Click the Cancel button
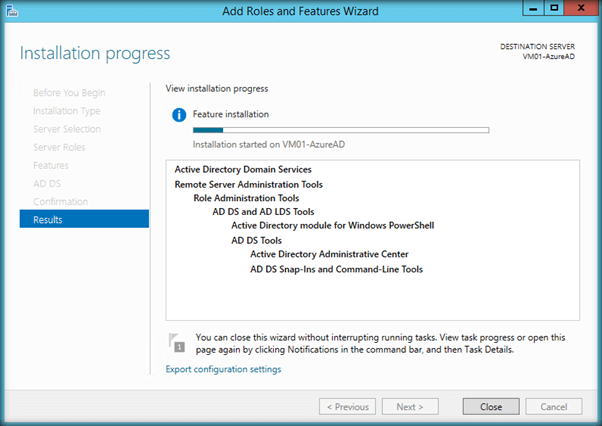 (x=553, y=407)
